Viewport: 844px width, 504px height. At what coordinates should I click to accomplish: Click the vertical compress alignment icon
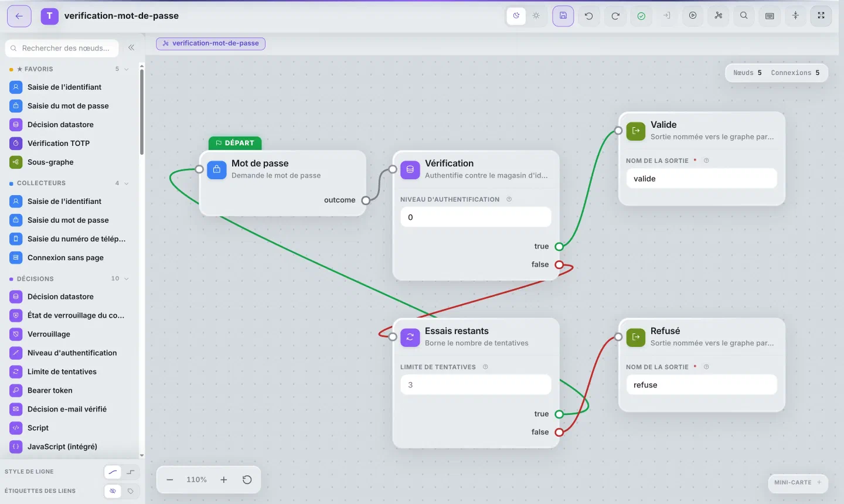tap(795, 16)
